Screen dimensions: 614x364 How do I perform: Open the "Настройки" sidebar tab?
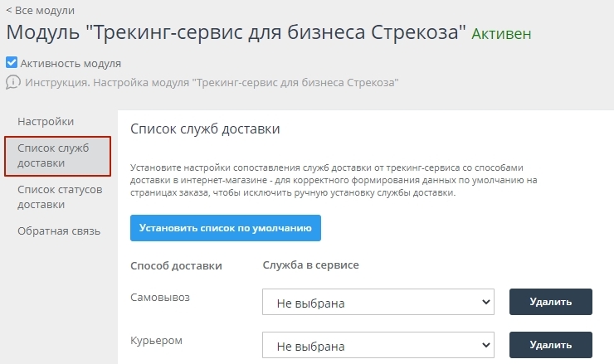pyautogui.click(x=46, y=122)
